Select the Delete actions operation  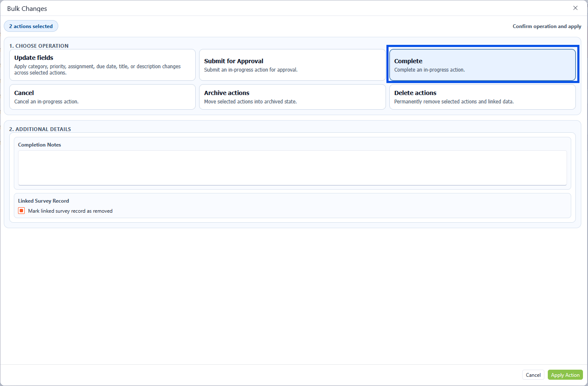[482, 97]
